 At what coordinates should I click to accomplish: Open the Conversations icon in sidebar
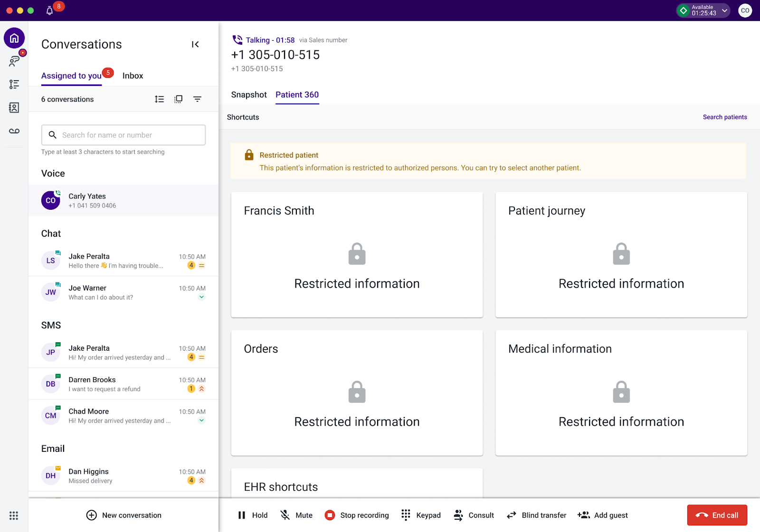(14, 61)
